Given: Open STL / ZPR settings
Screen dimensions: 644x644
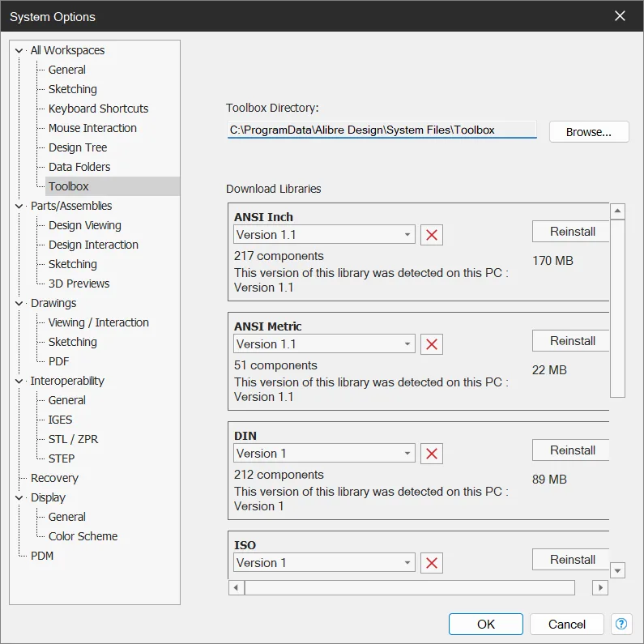Looking at the screenshot, I should click(x=73, y=439).
